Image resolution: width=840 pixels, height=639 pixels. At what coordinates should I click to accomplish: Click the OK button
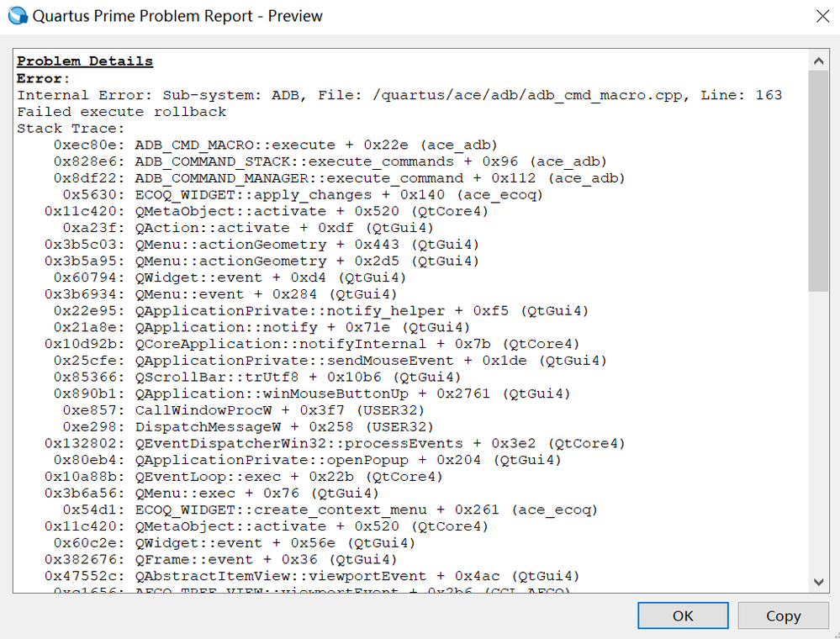point(683,615)
